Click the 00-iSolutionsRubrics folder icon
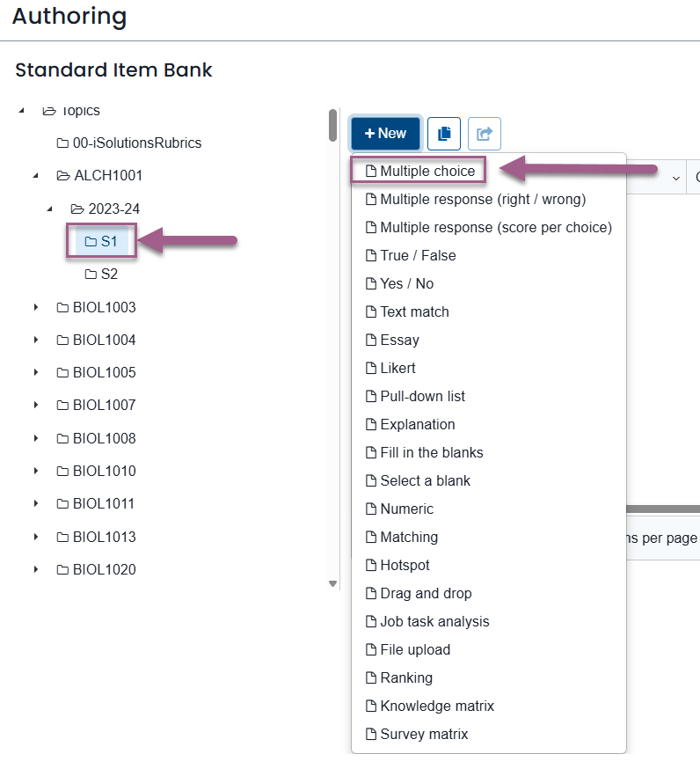This screenshot has height=776, width=700. 62,143
